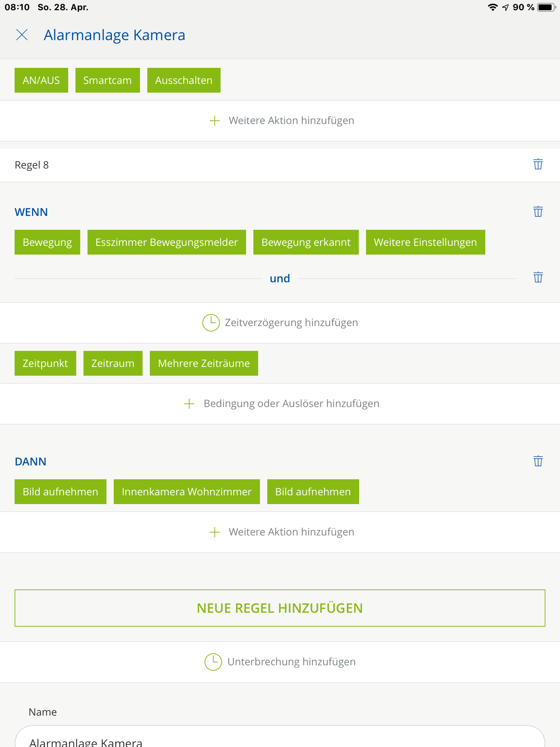Delete the WENN condition trash icon
The image size is (560, 747).
click(538, 212)
